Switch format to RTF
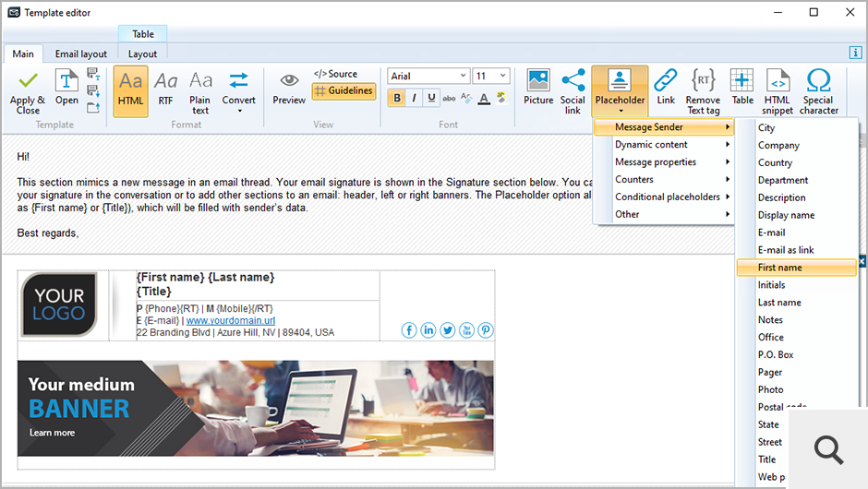 point(165,89)
